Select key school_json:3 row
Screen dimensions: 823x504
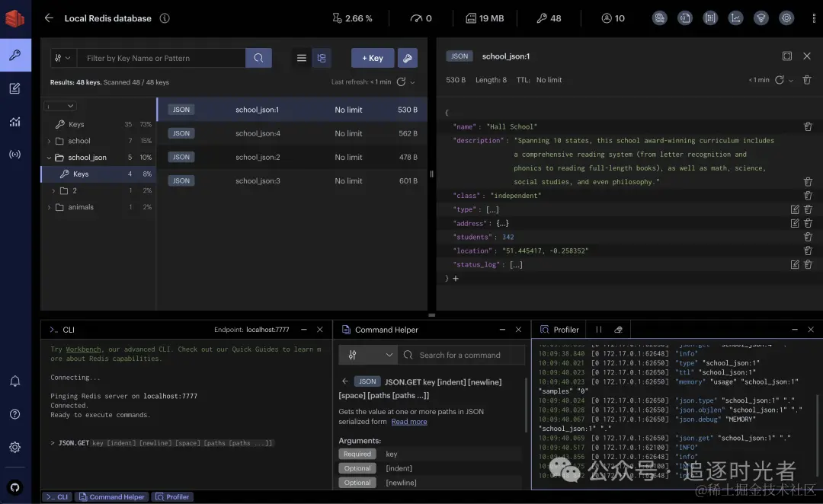[x=293, y=180]
